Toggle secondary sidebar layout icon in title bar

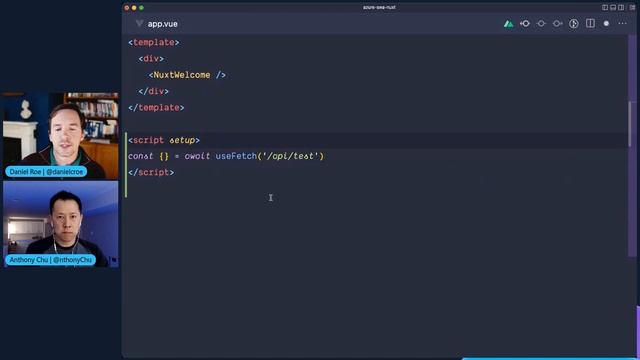[621, 7]
